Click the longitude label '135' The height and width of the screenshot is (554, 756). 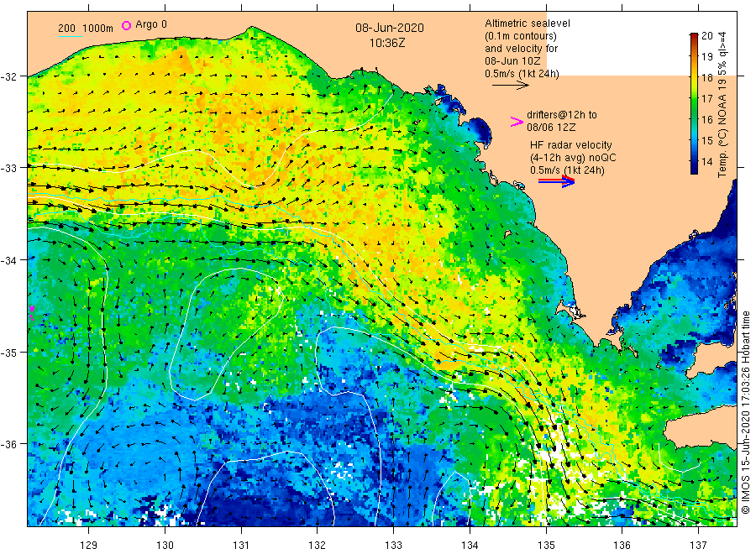coord(546,546)
